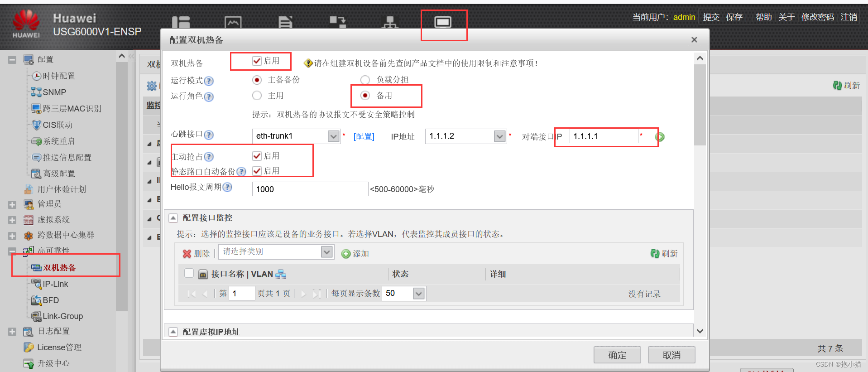Click 刷新 icon in background page
This screenshot has height=372, width=868.
click(837, 85)
